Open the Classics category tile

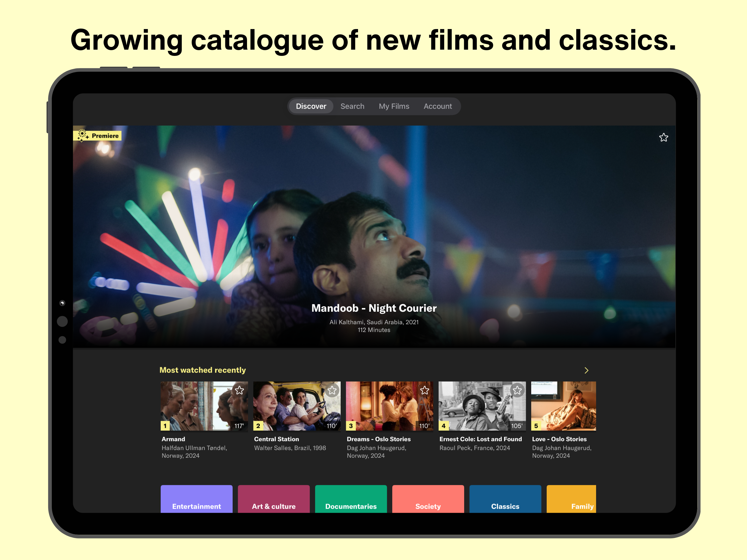tap(505, 499)
